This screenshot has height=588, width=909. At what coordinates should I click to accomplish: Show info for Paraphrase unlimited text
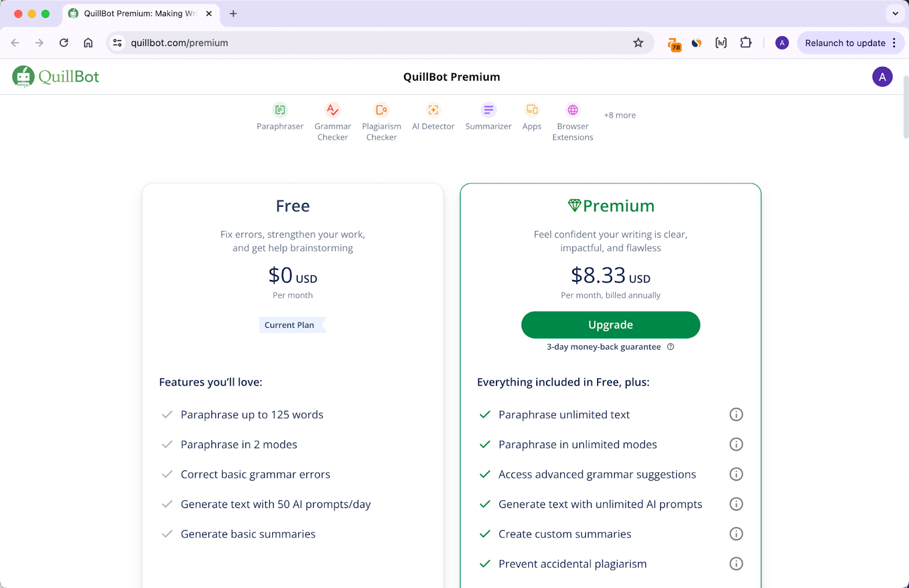tap(736, 415)
